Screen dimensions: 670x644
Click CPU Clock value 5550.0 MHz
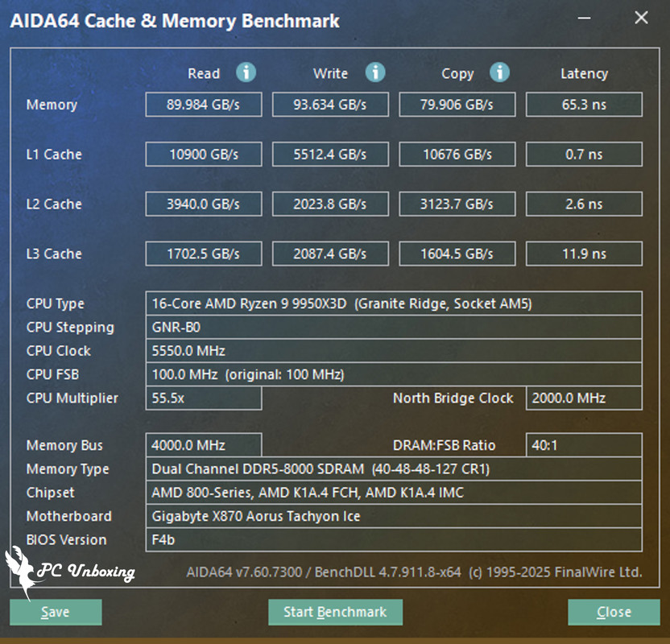tap(394, 351)
